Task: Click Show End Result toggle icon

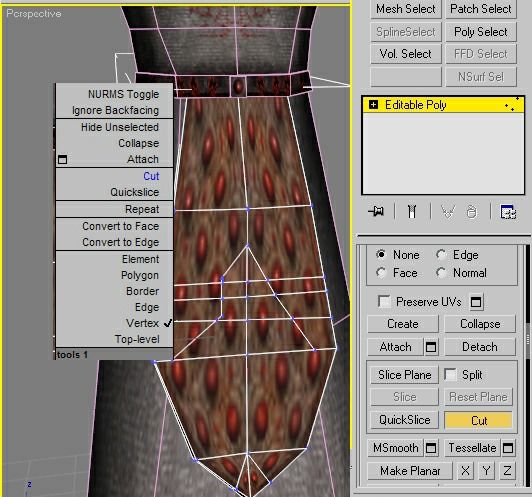Action: tap(412, 211)
